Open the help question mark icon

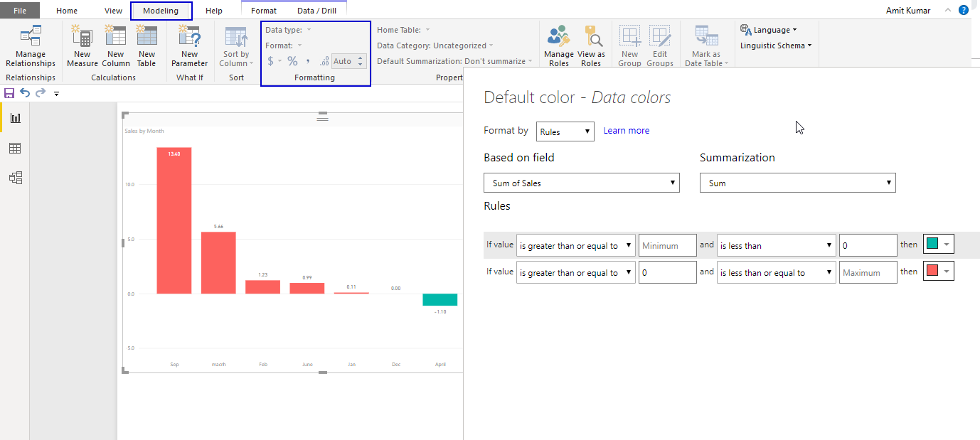964,10
